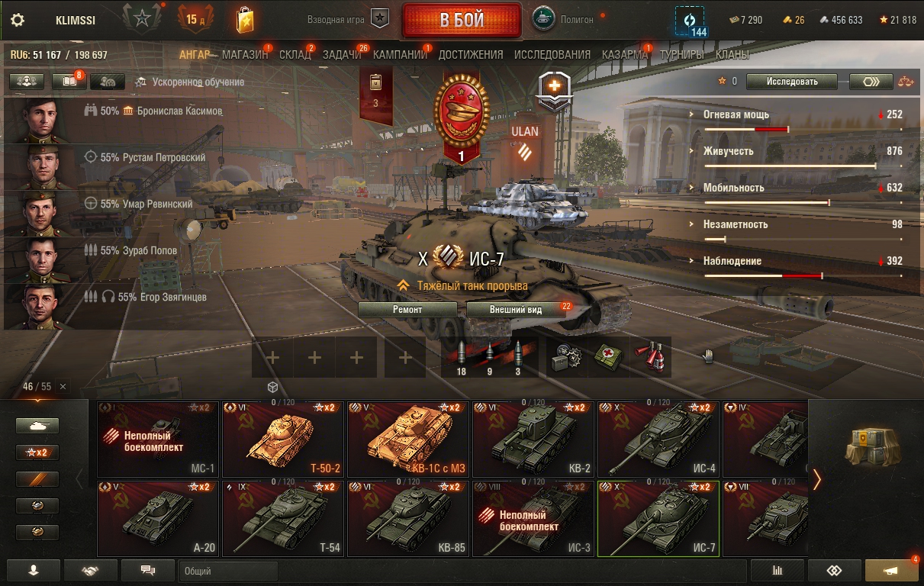Expand the Полигон battle mode selector
Screen dimensions: 924x586
point(562,20)
